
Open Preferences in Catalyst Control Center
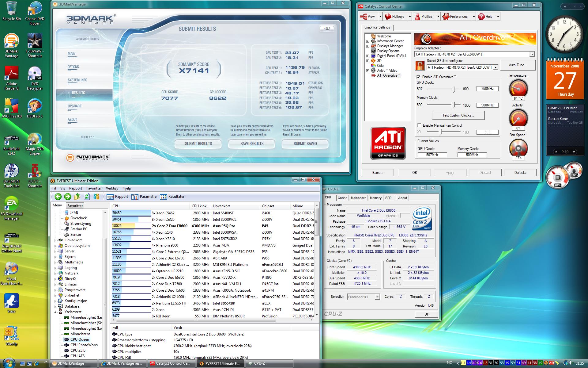[x=458, y=17]
